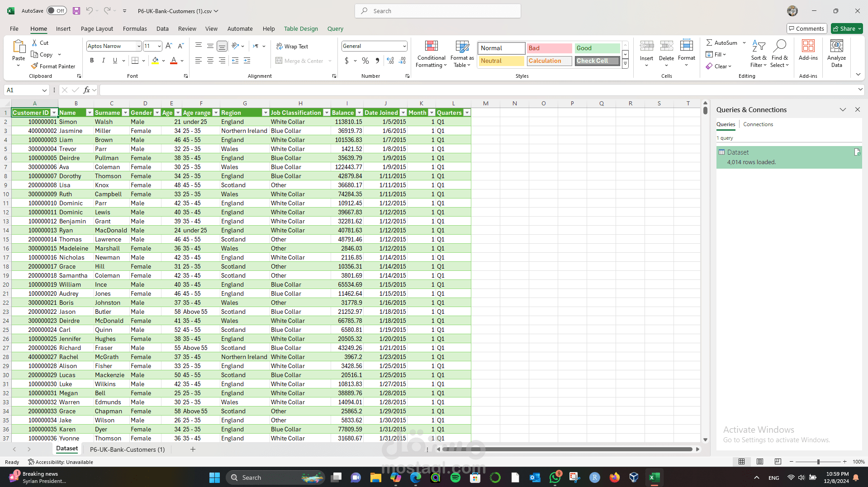
Task: Open Format as Table gallery
Action: pos(462,54)
